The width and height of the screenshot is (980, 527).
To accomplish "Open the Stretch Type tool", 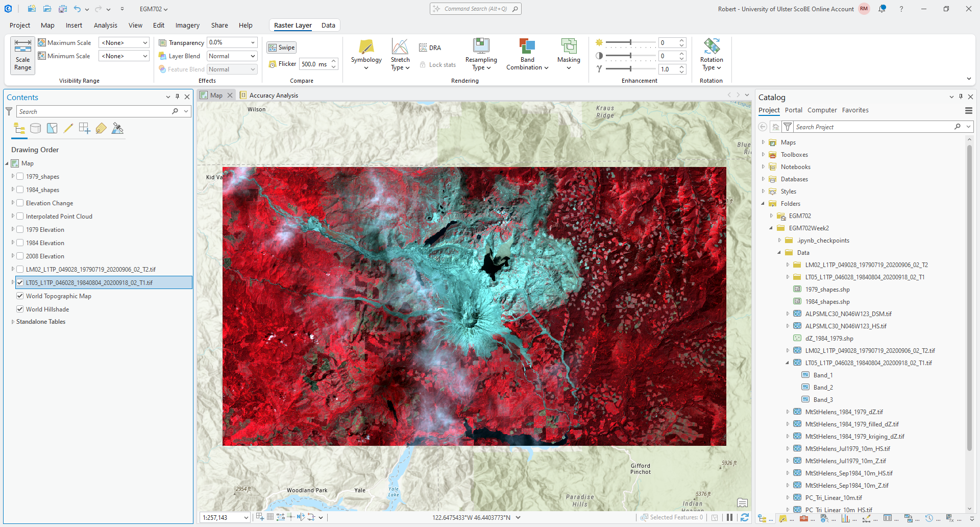I will [x=400, y=47].
